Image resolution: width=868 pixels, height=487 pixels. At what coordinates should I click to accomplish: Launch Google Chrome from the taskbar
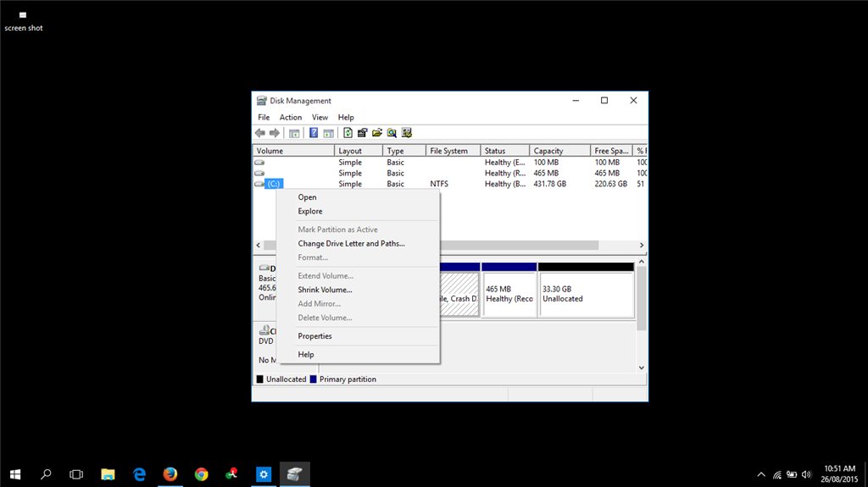click(202, 474)
